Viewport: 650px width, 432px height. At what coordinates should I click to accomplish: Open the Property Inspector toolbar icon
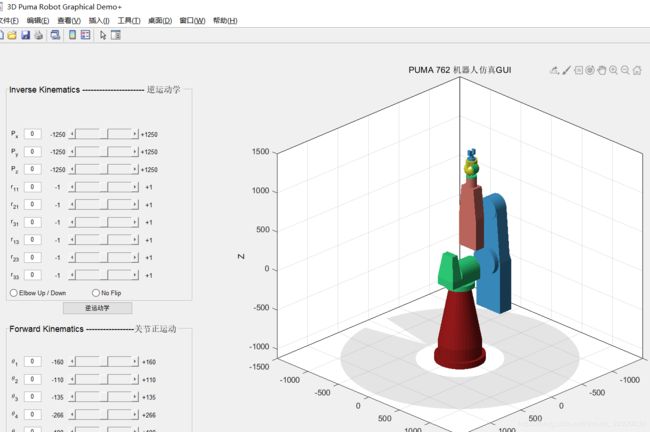pyautogui.click(x=116, y=35)
